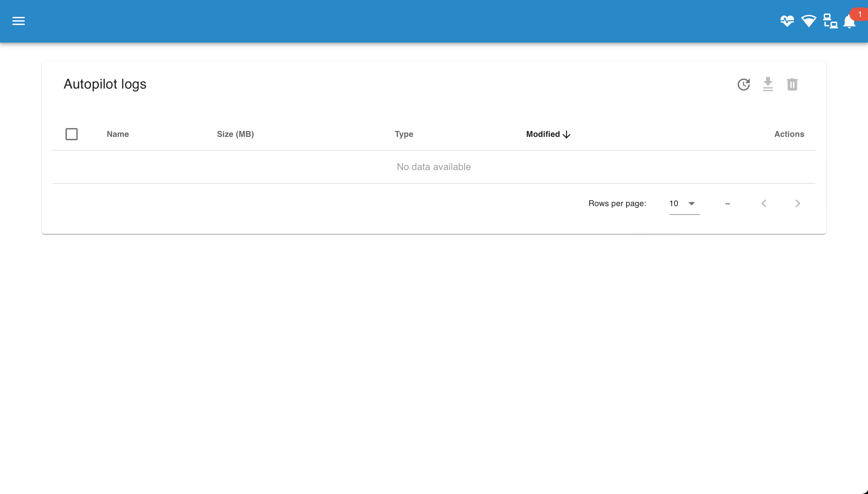
Task: Open the hamburger navigation menu
Action: (x=19, y=21)
